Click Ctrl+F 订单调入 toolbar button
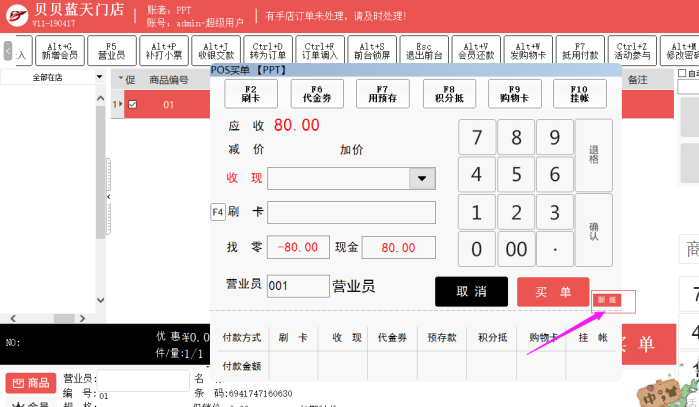Viewport: 699px width, 407px height. [320, 51]
